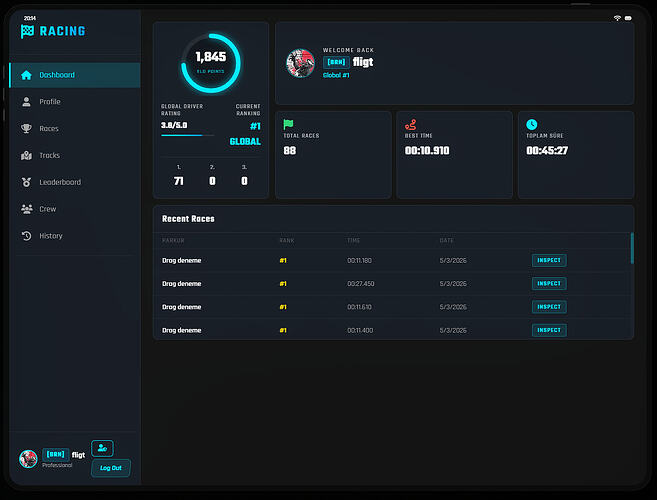Click the welcome card avatar image
This screenshot has height=500, width=657.
point(300,63)
